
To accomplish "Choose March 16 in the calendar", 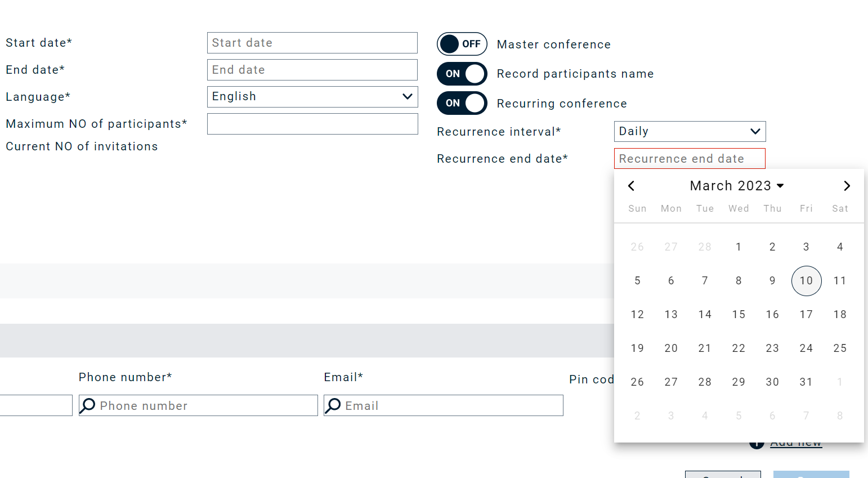I will coord(772,315).
